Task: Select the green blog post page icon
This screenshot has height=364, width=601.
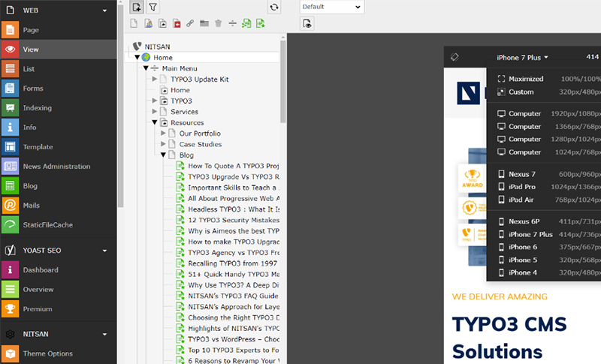Action: (261, 24)
